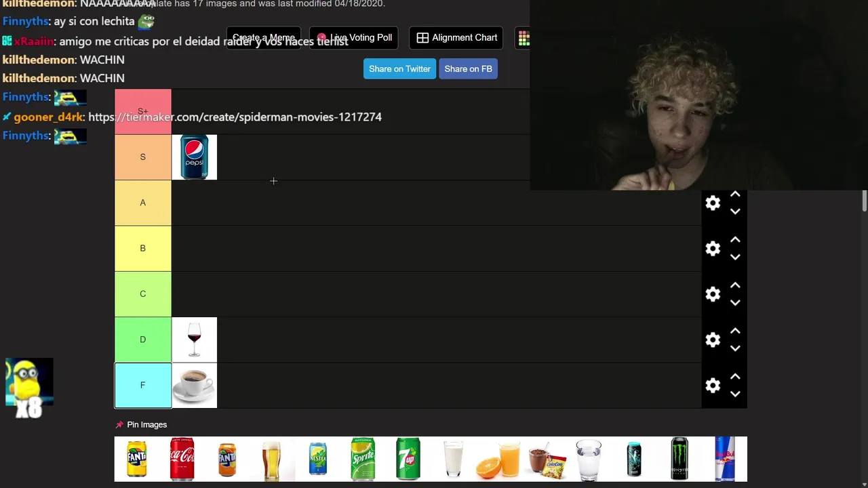Pick the orange Fanta can image

(227, 459)
